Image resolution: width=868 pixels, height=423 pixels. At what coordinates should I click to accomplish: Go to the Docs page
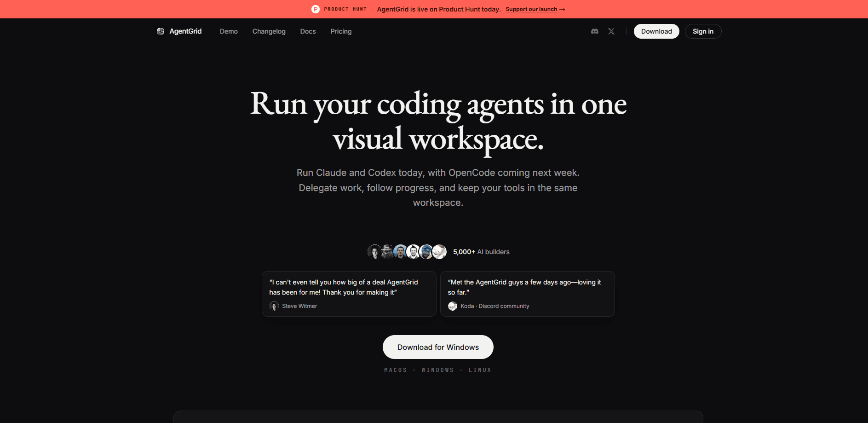[308, 31]
